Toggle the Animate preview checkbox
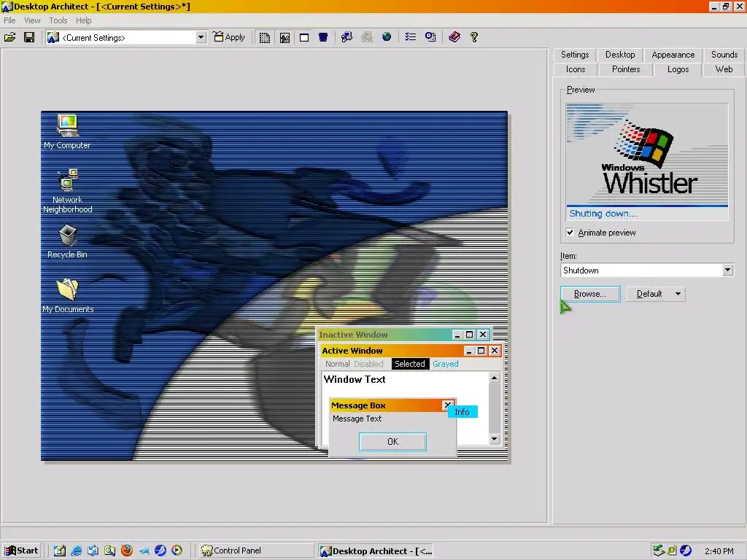747x560 pixels. pos(570,233)
